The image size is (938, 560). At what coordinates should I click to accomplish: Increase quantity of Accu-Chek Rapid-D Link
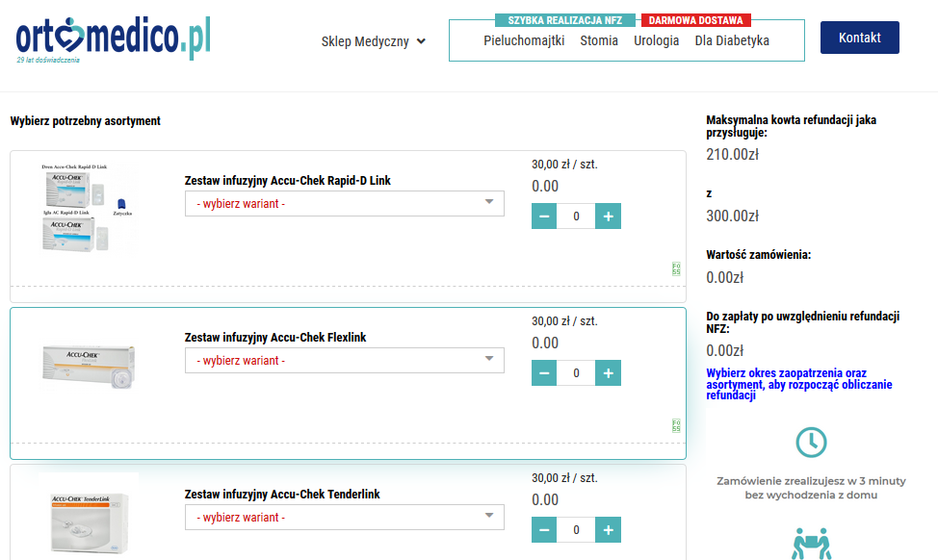608,216
